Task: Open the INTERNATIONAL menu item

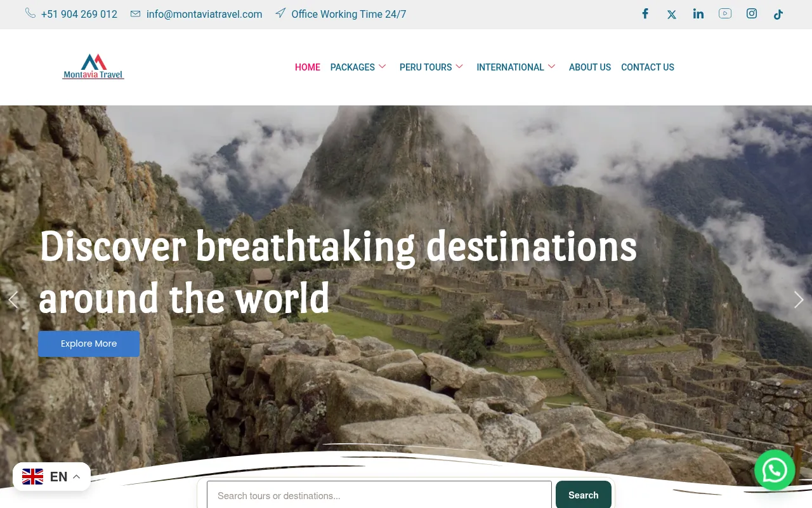Action: [511, 67]
